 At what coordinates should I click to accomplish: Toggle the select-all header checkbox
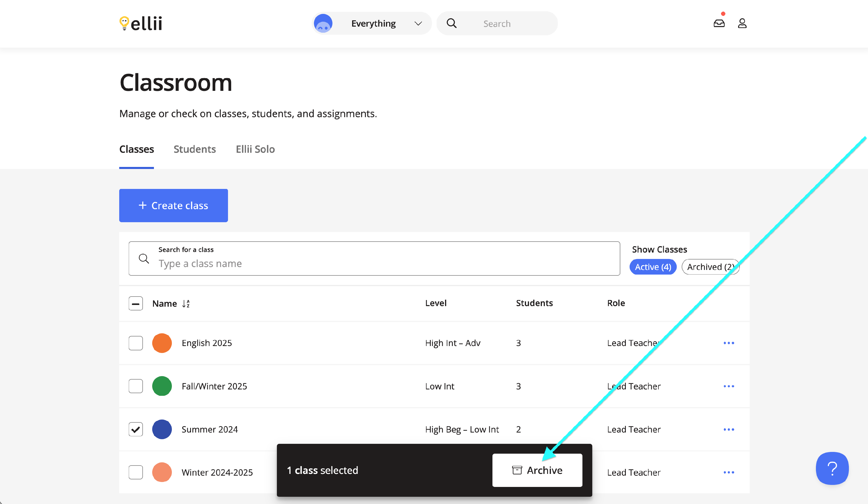(x=136, y=303)
